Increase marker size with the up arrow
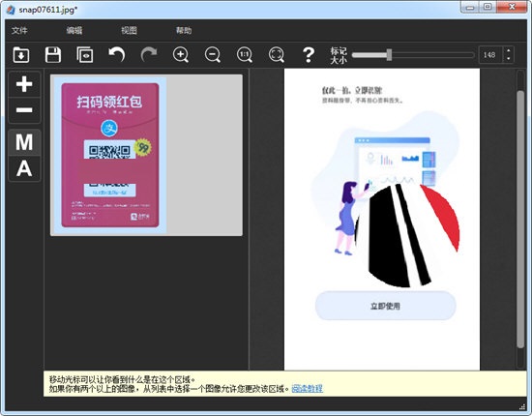The width and height of the screenshot is (532, 416). (508, 51)
